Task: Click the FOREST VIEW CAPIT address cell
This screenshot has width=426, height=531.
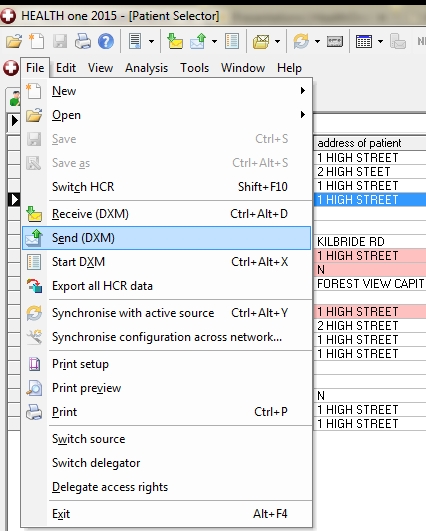Action: point(370,283)
